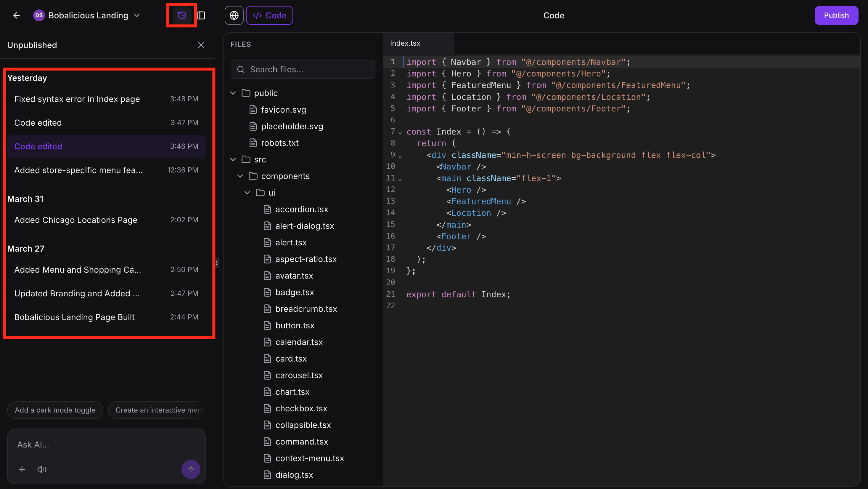
Task: Click the speaker audio icon
Action: [42, 469]
